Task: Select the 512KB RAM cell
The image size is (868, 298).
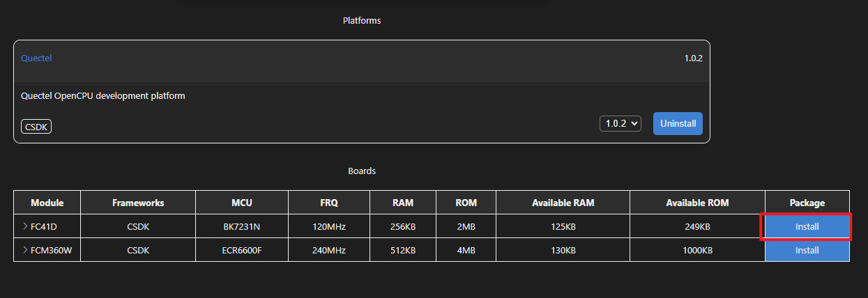Action: pyautogui.click(x=403, y=250)
